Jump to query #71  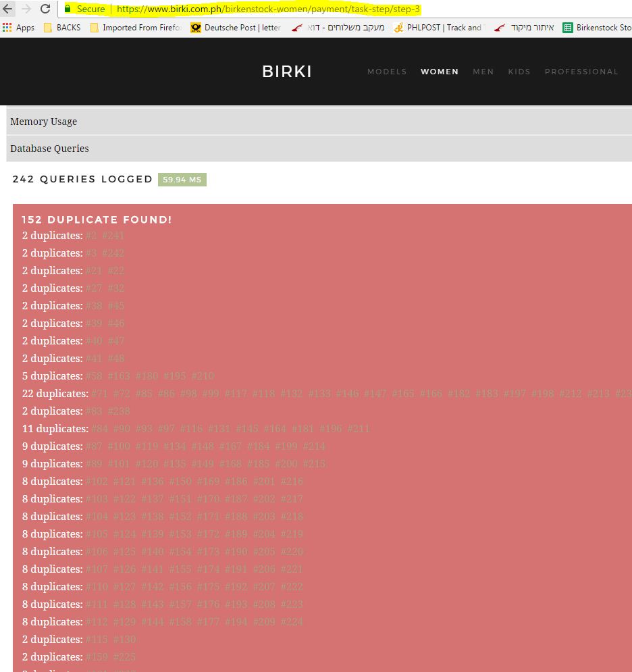[99, 394]
